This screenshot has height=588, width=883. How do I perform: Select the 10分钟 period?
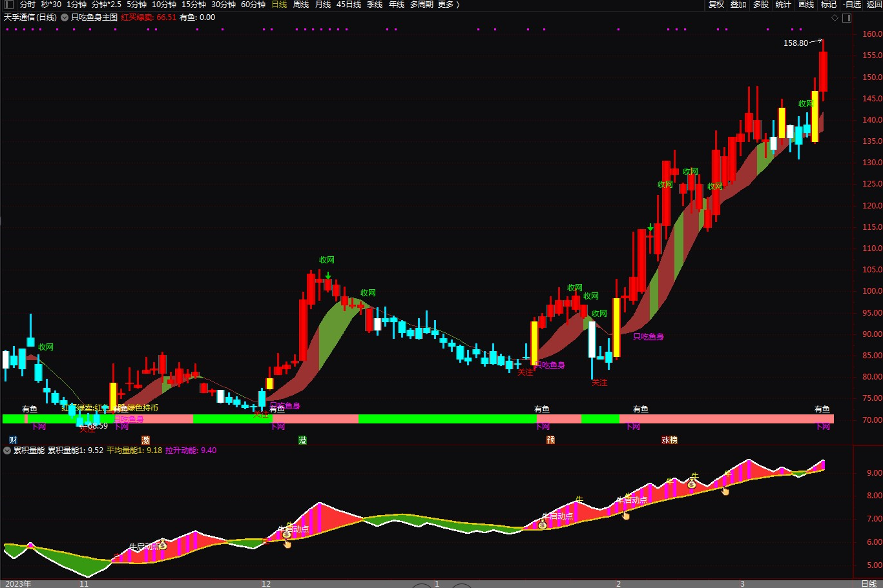coord(164,5)
